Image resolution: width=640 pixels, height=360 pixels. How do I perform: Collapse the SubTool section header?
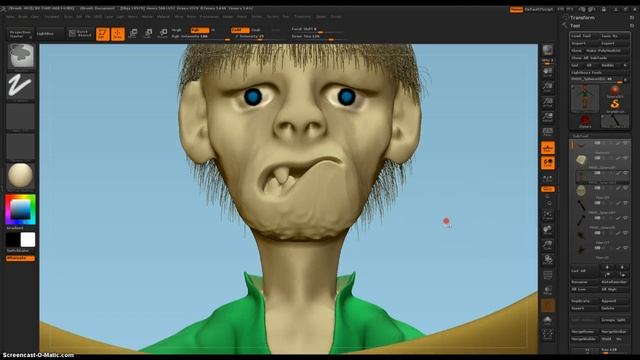[x=580, y=136]
